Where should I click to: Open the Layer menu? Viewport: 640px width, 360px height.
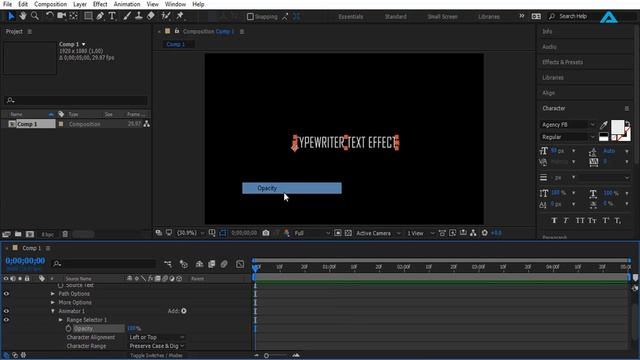[x=80, y=4]
